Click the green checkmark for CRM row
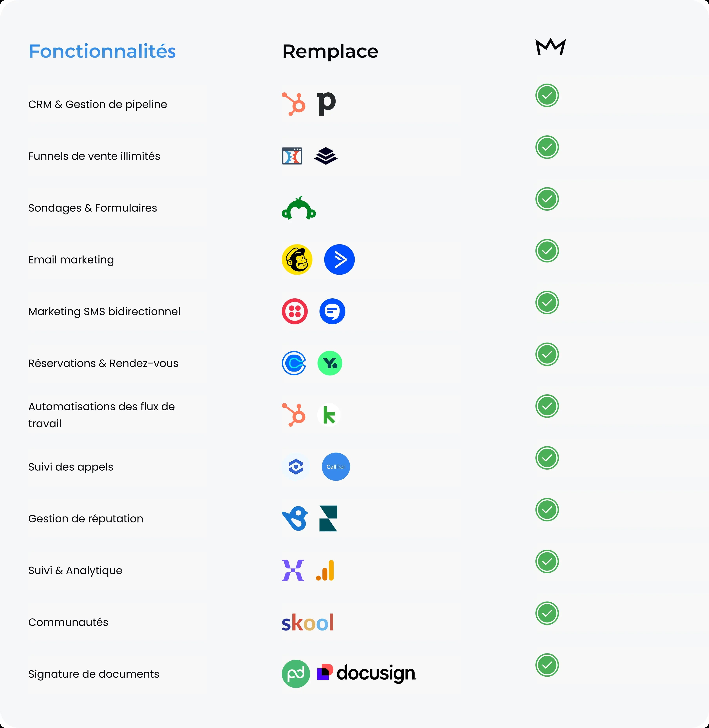Screen dimensions: 709x728 (x=547, y=96)
